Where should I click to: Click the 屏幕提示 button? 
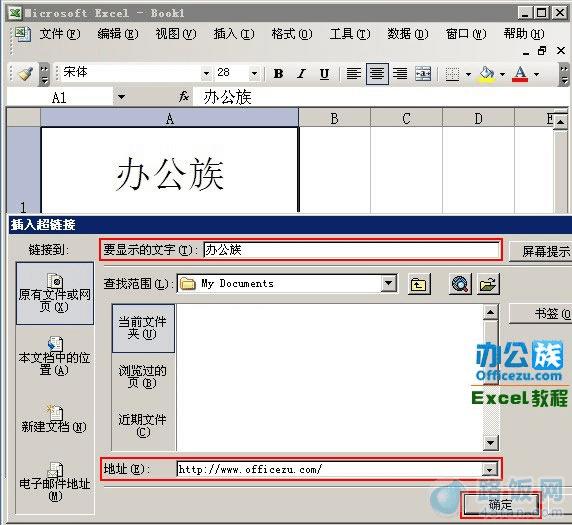tap(541, 251)
